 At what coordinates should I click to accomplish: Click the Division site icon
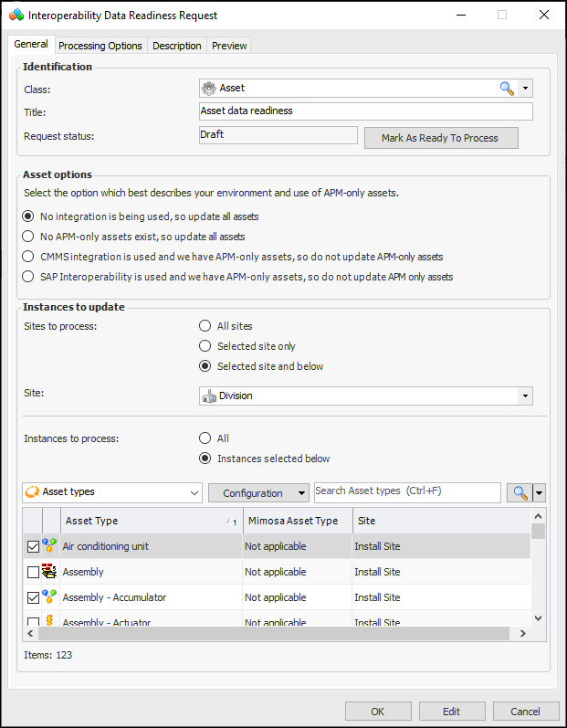pyautogui.click(x=208, y=396)
